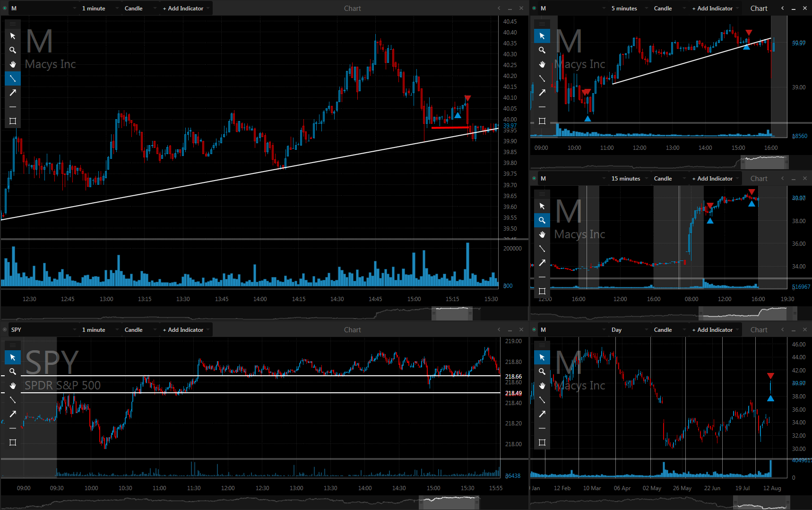
Task: Open Add Indicator dropdown on top-left M chart
Action: point(186,9)
